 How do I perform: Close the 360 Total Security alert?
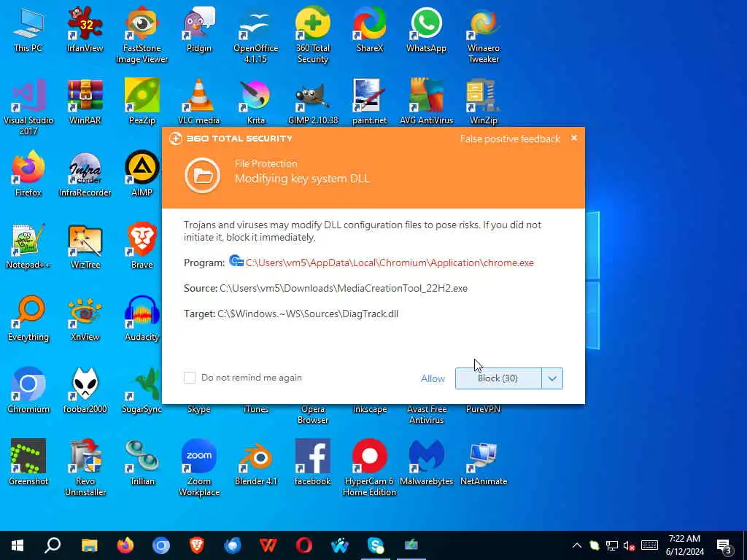click(x=574, y=138)
